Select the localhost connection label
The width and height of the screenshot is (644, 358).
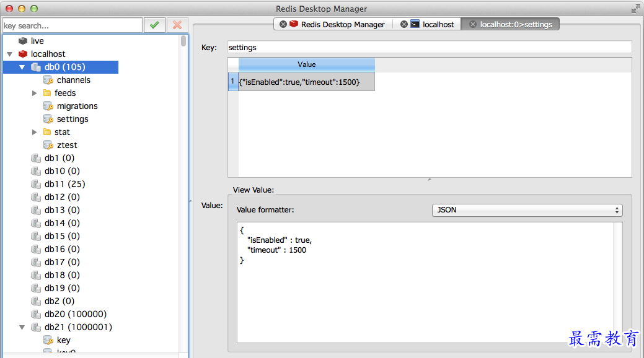click(x=48, y=54)
